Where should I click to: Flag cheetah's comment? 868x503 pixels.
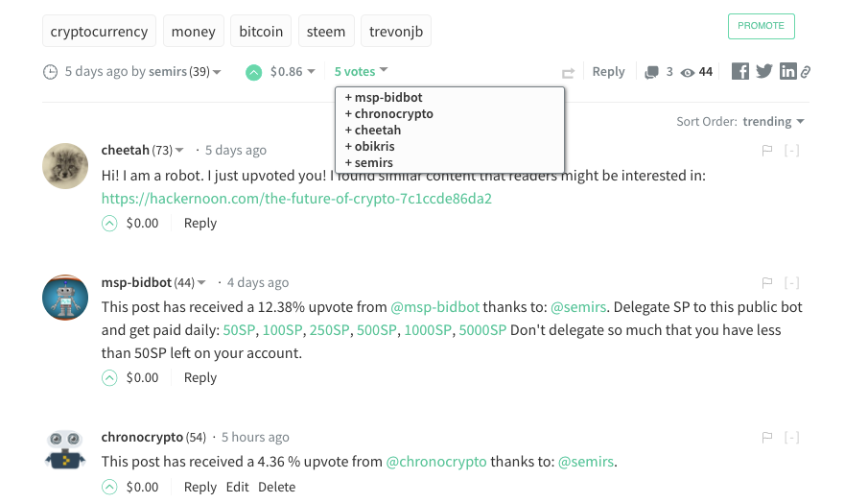coord(767,150)
